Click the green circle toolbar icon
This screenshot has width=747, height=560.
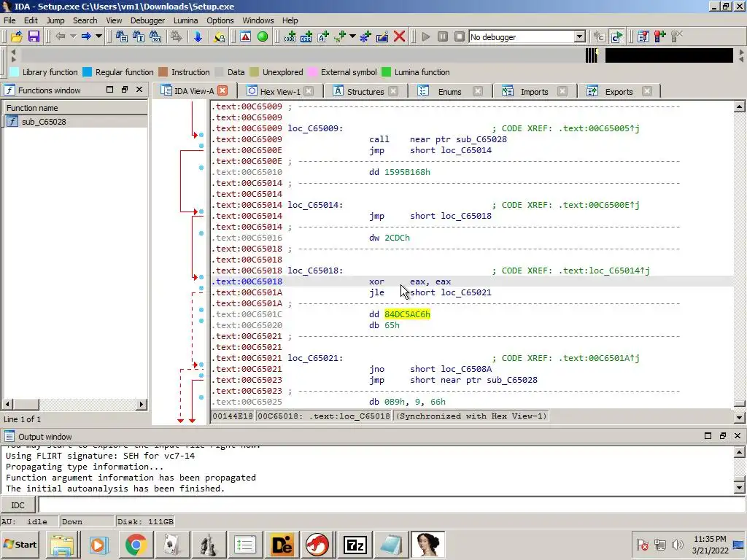click(x=263, y=36)
